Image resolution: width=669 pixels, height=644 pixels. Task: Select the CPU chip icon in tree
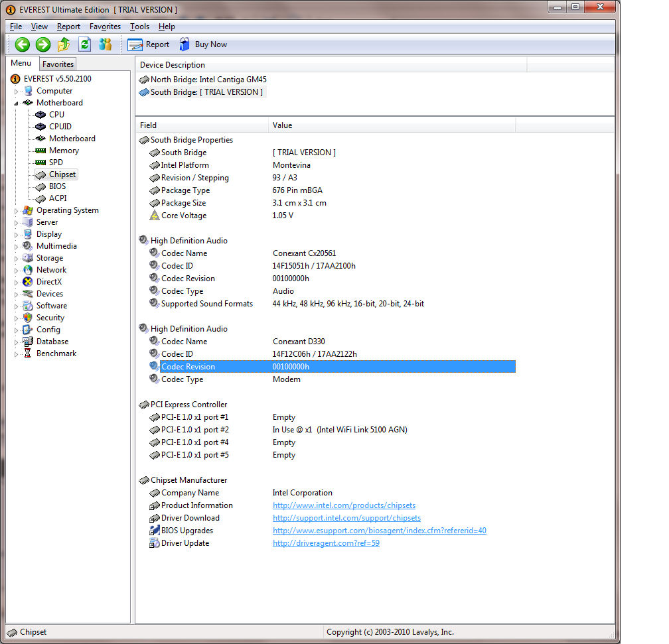(x=40, y=115)
